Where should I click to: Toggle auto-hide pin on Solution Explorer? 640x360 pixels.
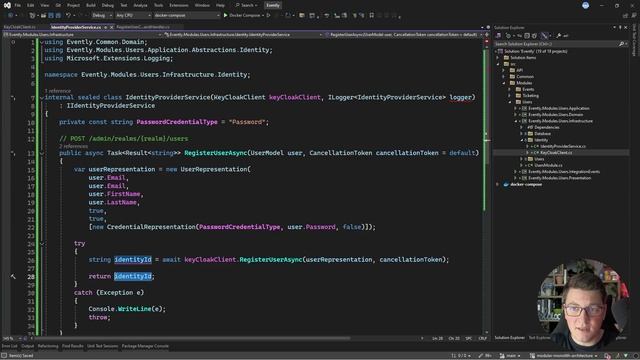coord(620,27)
